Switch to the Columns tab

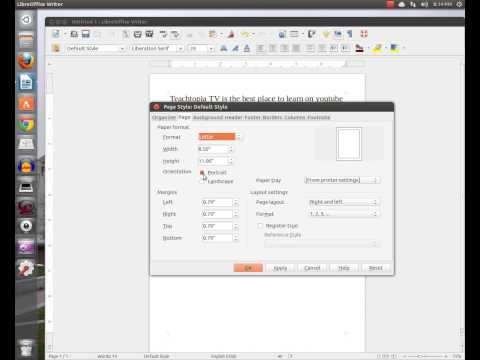point(295,117)
